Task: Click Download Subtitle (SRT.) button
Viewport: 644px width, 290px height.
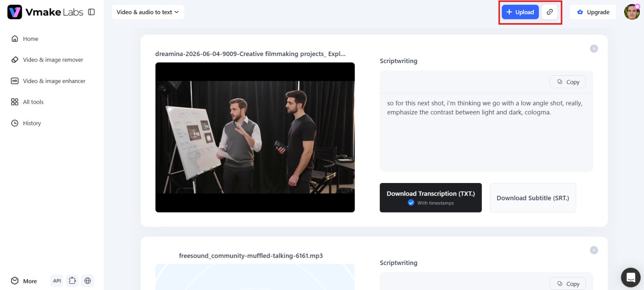Action: coord(532,198)
